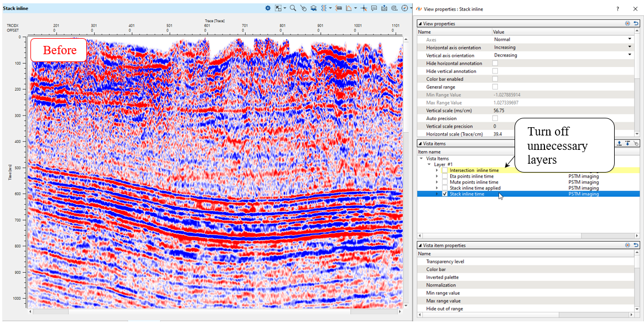The image size is (644, 323).
Task: Check Hide horizontal annotation option
Action: pyautogui.click(x=495, y=64)
